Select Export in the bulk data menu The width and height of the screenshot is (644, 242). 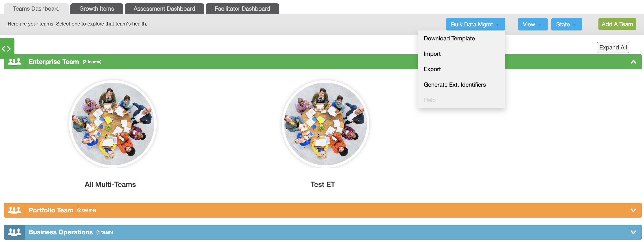[432, 69]
